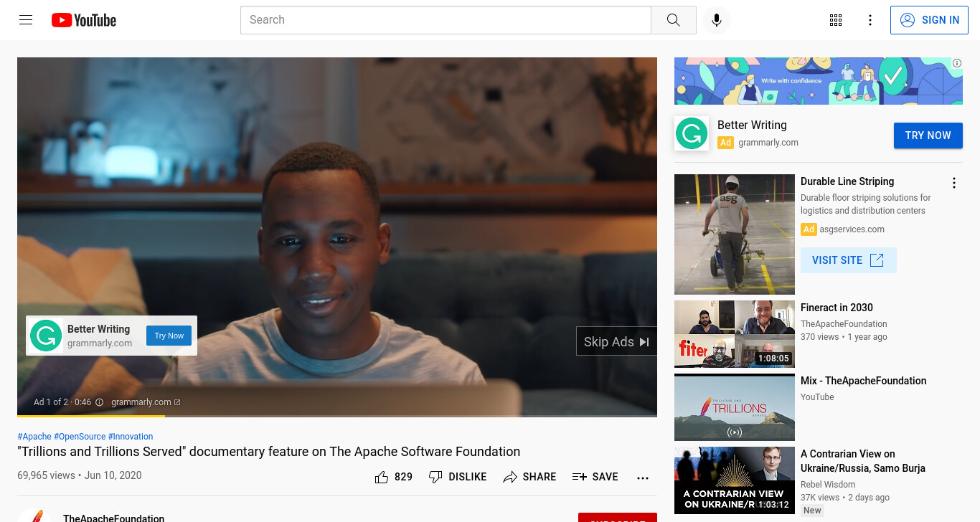Open the hamburger guide menu
The height and width of the screenshot is (522, 980).
coord(26,20)
